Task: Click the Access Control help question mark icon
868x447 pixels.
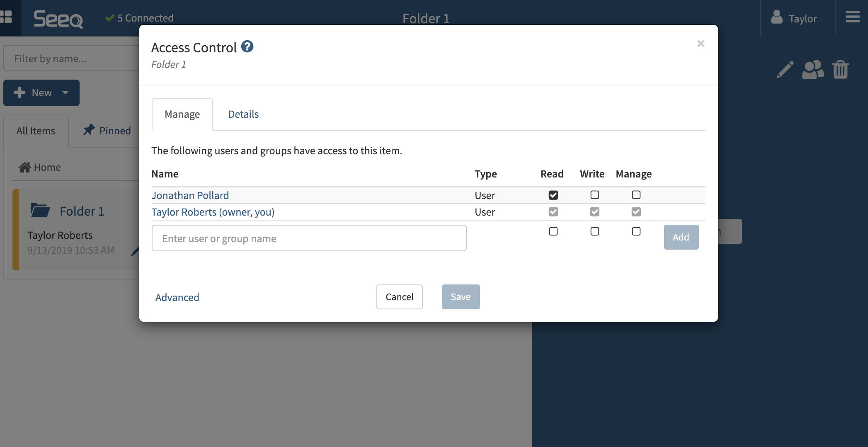Action: pyautogui.click(x=247, y=47)
